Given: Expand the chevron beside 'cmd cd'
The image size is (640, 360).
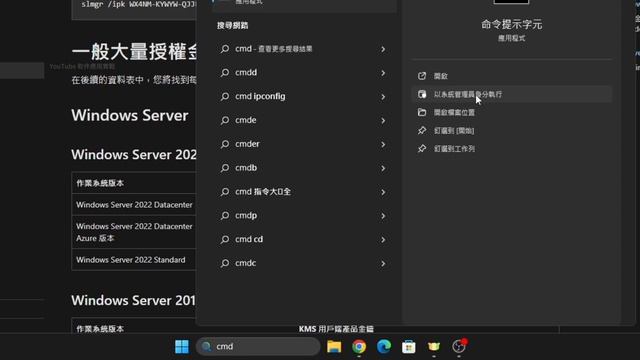Looking at the screenshot, I should tap(383, 240).
